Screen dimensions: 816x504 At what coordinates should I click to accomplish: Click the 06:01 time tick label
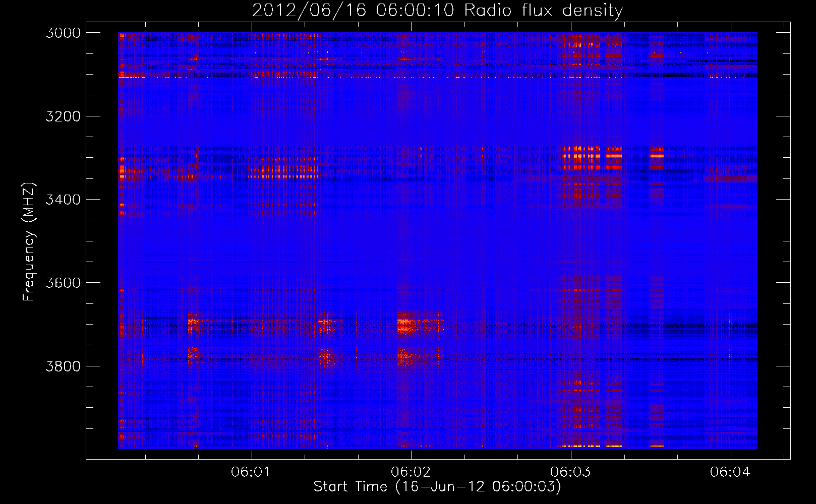(251, 472)
